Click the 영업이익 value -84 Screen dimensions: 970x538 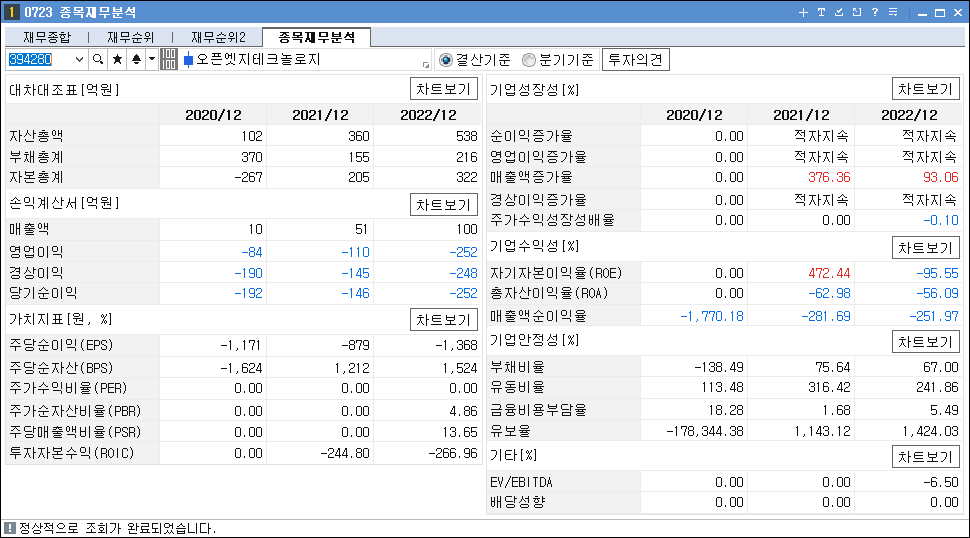coord(252,252)
